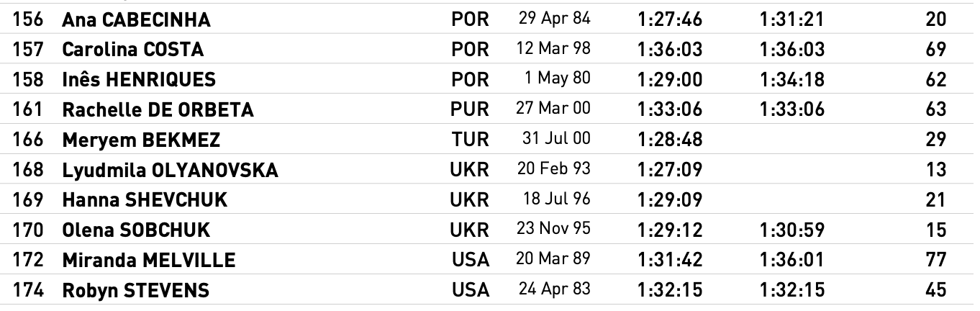Image resolution: width=980 pixels, height=311 pixels.
Task: Click the time 1:34:18
Action: [791, 80]
